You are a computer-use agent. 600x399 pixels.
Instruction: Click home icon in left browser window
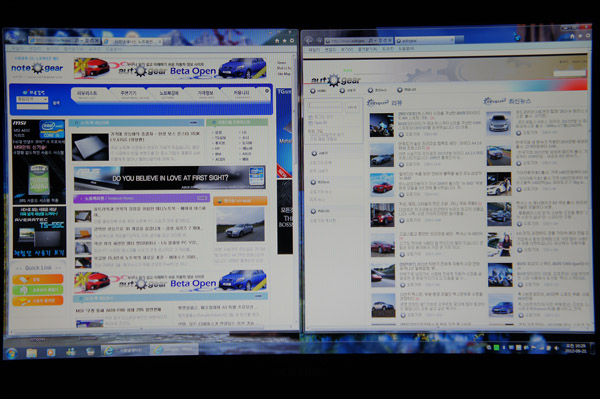point(277,41)
